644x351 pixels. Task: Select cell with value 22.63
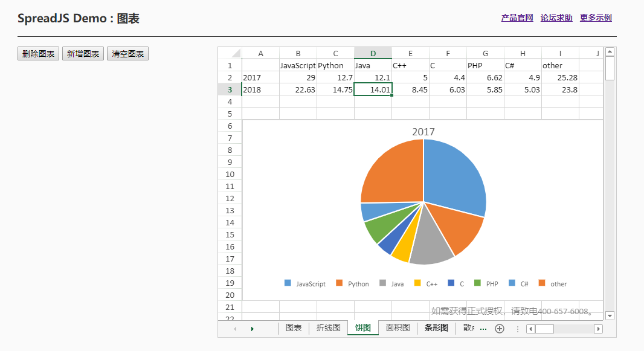(298, 89)
